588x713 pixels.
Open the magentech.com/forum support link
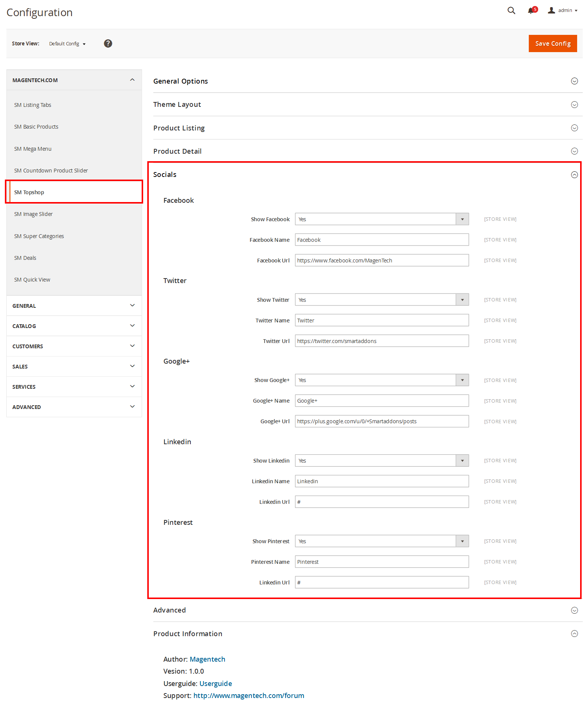pyautogui.click(x=249, y=696)
